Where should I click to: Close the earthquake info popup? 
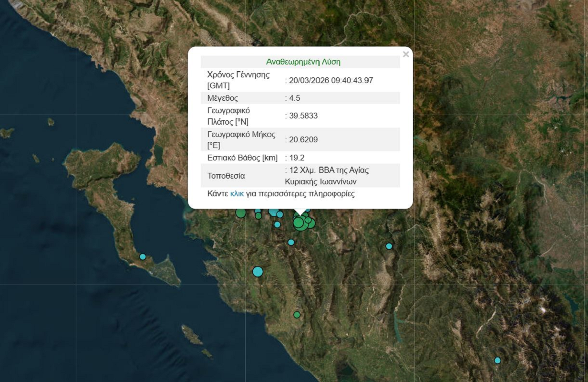406,54
